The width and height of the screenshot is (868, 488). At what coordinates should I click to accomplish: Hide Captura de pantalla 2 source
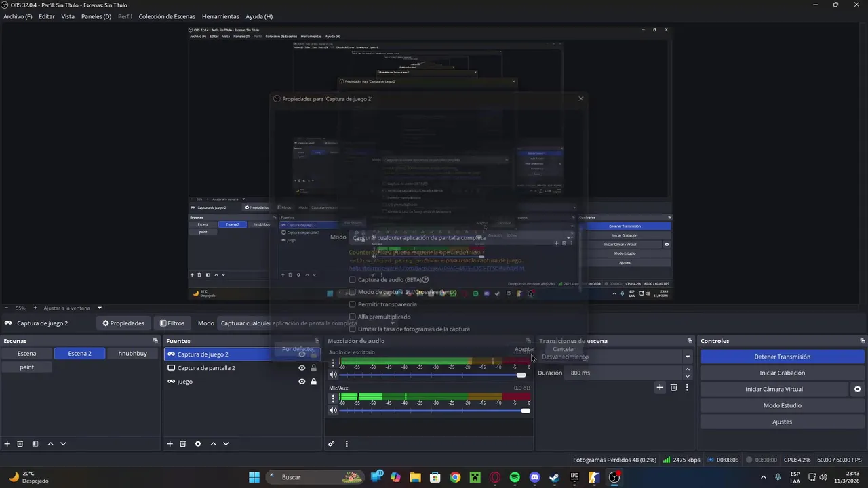(302, 368)
